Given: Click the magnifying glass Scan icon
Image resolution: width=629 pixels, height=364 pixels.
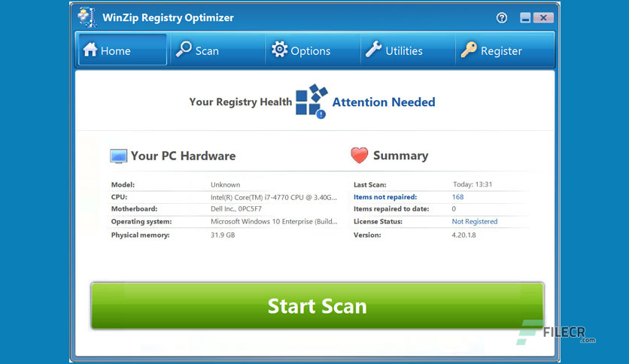Looking at the screenshot, I should coord(184,50).
